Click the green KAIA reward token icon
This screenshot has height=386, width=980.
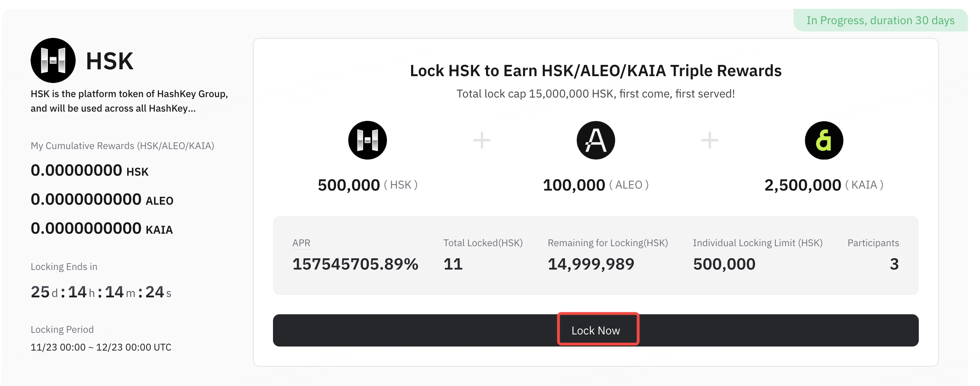(824, 140)
